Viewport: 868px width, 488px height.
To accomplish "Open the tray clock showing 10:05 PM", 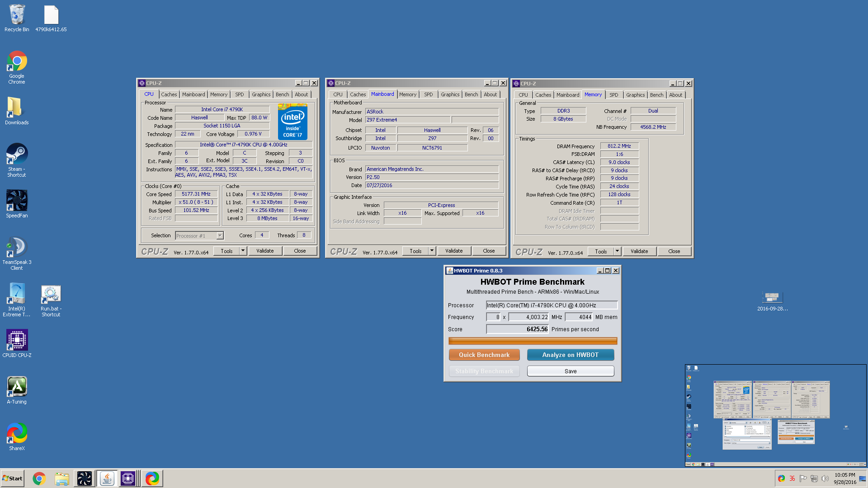I will (844, 479).
